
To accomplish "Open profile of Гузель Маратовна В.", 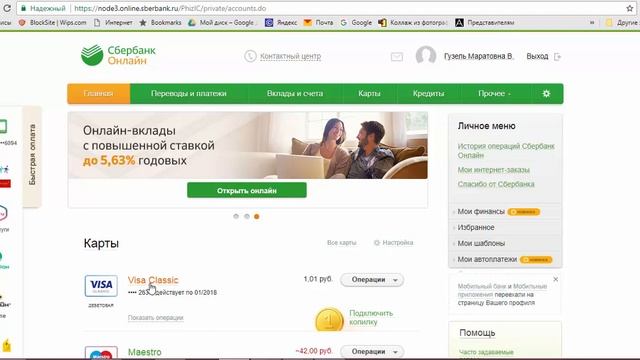I will (478, 56).
